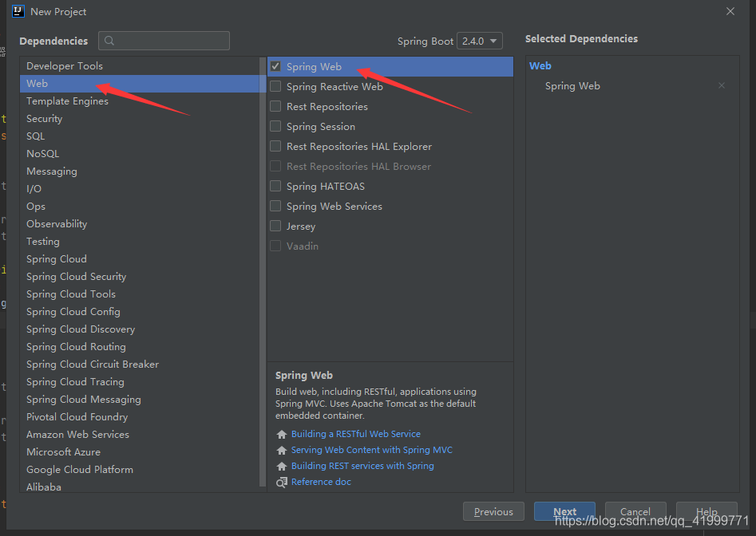Choose the Security category
Viewport: 756px width, 536px height.
(x=140, y=119)
